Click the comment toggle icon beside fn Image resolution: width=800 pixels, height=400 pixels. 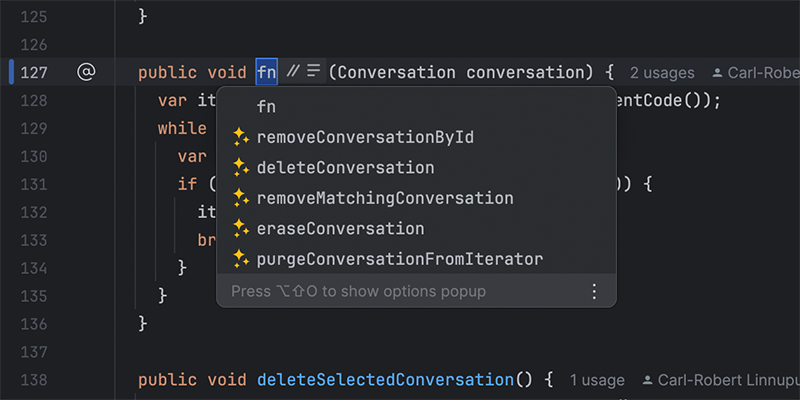click(293, 72)
